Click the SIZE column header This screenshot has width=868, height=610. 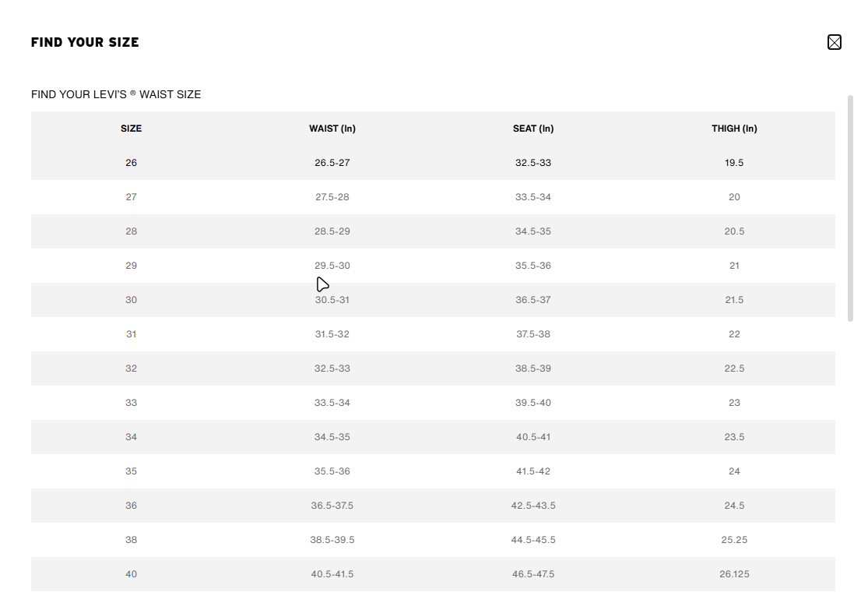pos(131,129)
